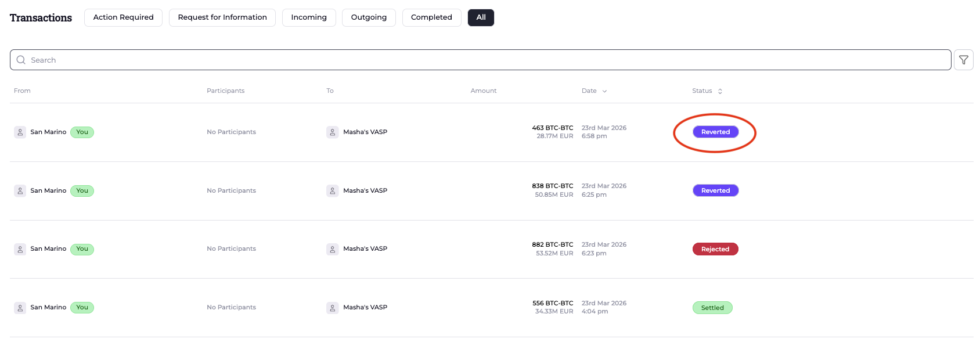Image resolution: width=980 pixels, height=339 pixels.
Task: Click the 53.52M EUR value
Action: [554, 253]
